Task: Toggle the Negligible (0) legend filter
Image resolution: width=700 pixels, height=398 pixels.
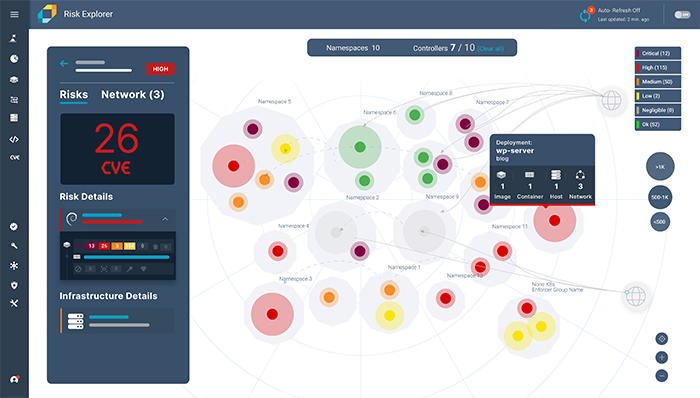Action: (658, 110)
